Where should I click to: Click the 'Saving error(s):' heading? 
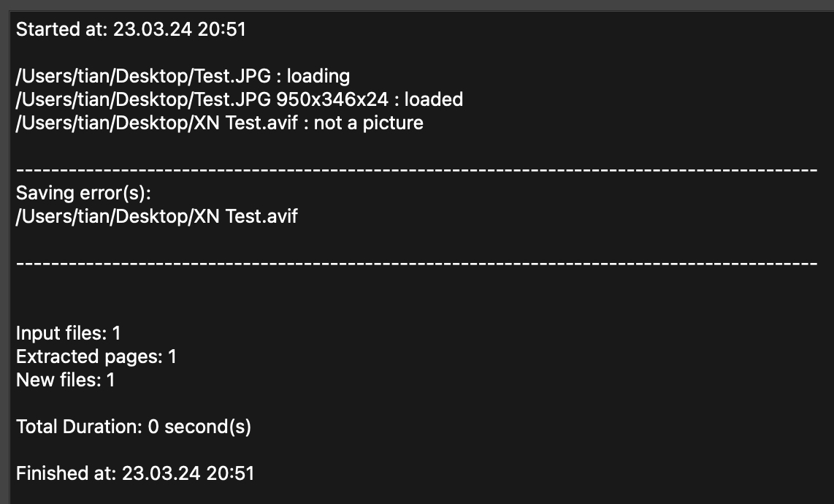(x=83, y=193)
